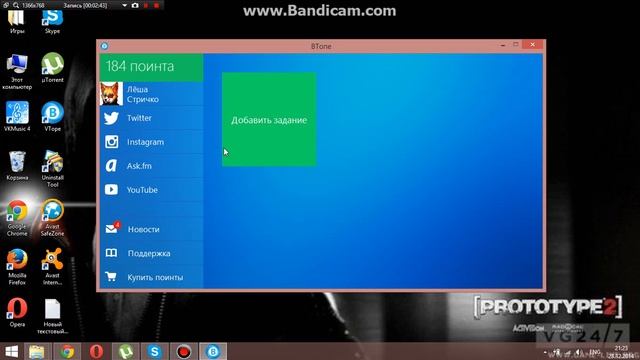Open the Windows Start button

[x=11, y=351]
